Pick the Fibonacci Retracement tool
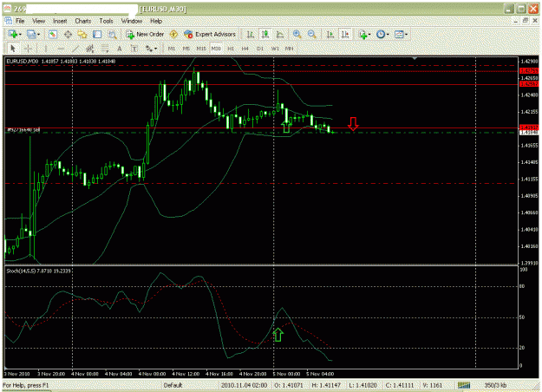This screenshot has height=392, width=542. (x=105, y=49)
